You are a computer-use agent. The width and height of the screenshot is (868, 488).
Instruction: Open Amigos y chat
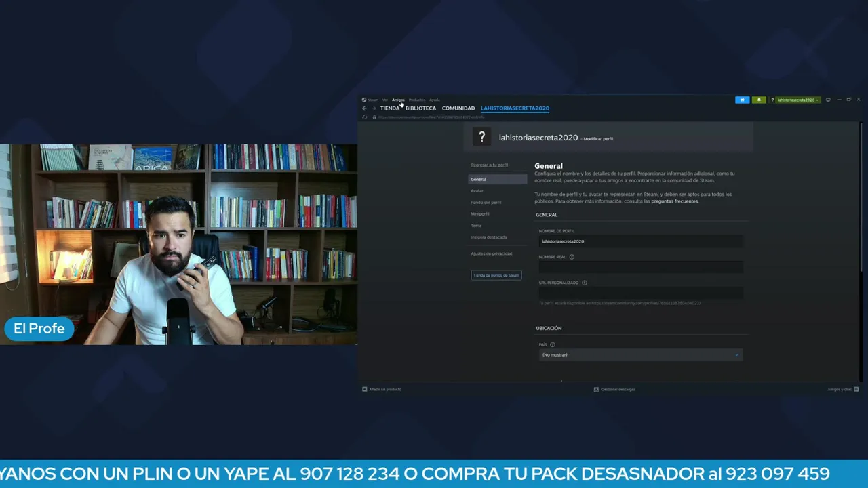pyautogui.click(x=840, y=389)
